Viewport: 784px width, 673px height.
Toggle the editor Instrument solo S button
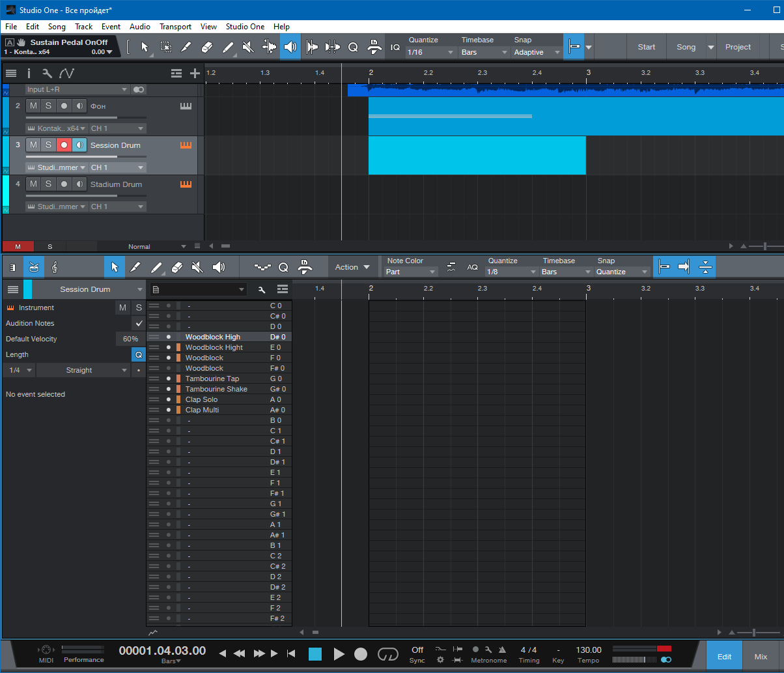pos(138,308)
